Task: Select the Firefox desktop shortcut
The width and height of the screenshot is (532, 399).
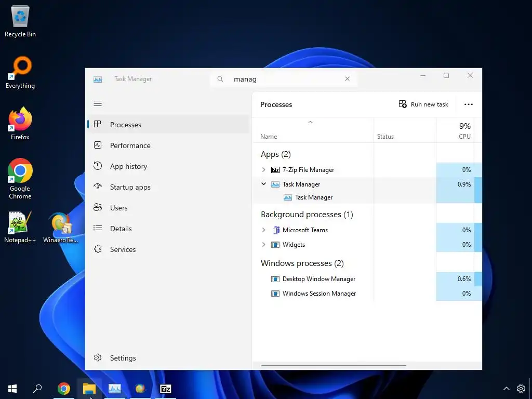Action: click(x=20, y=124)
